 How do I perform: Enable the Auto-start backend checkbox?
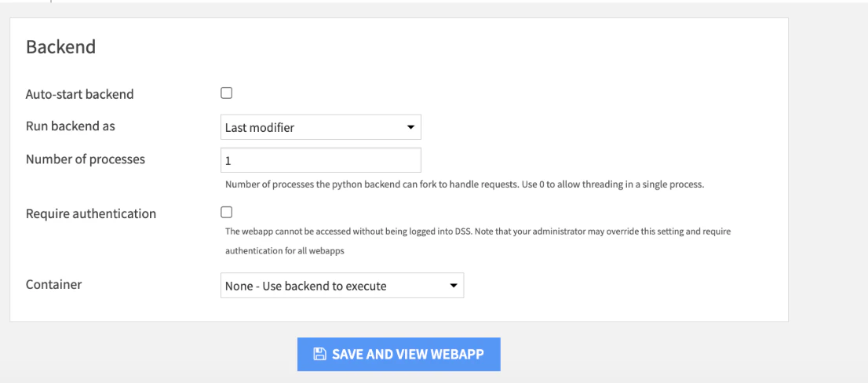click(x=226, y=93)
